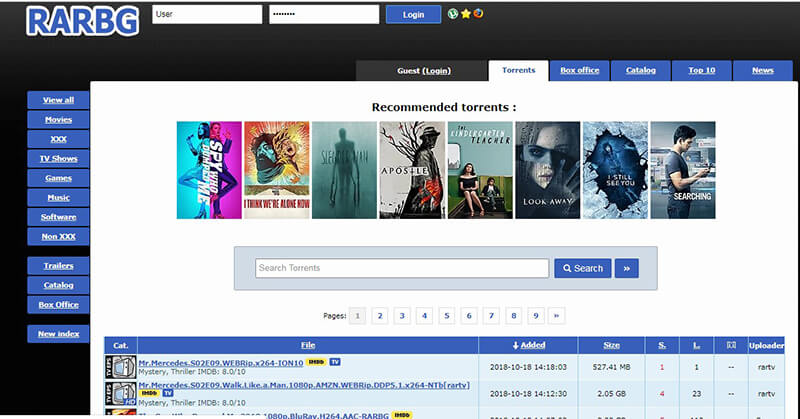Image resolution: width=800 pixels, height=419 pixels.
Task: Select View all in sidebar
Action: pos(58,100)
